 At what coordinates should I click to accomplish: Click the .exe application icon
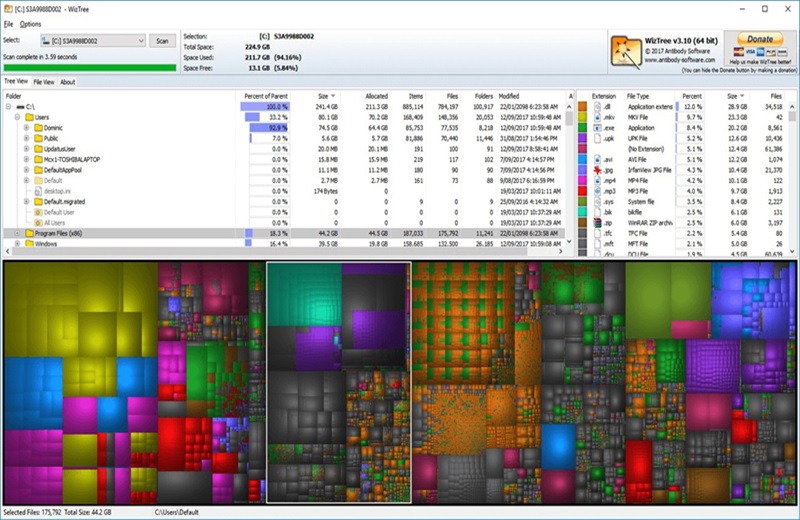(x=597, y=128)
